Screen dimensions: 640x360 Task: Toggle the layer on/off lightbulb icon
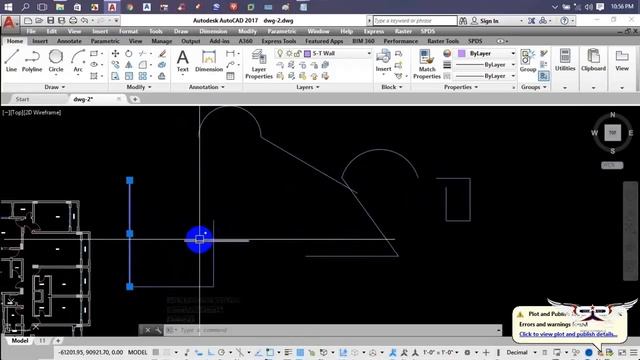(x=280, y=53)
